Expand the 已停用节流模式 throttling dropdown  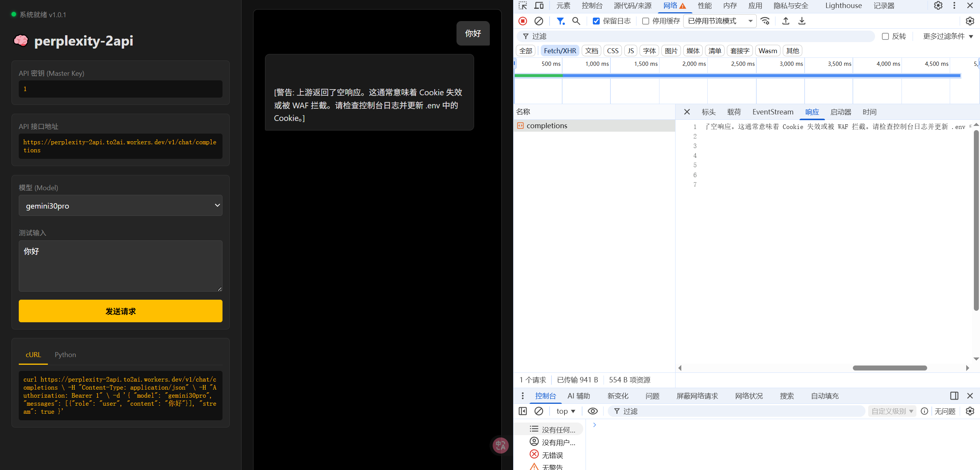720,21
